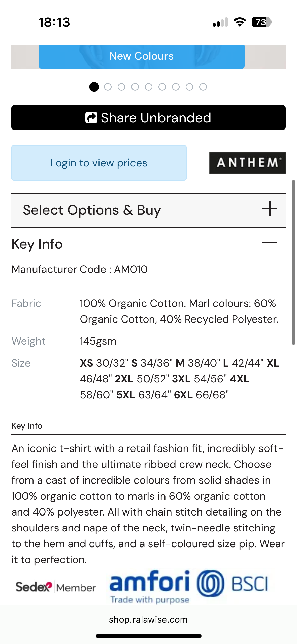Expand options with the plus icon

(x=270, y=209)
